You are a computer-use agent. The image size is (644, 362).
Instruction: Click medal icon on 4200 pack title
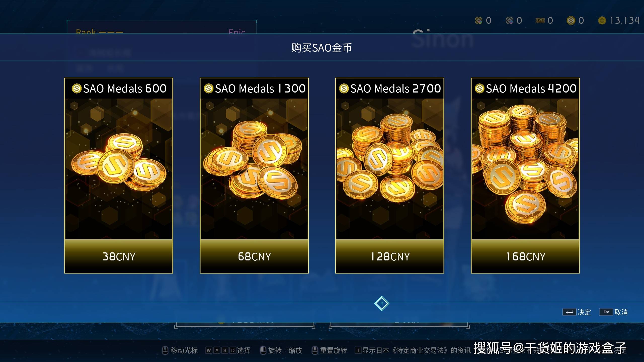coord(479,88)
